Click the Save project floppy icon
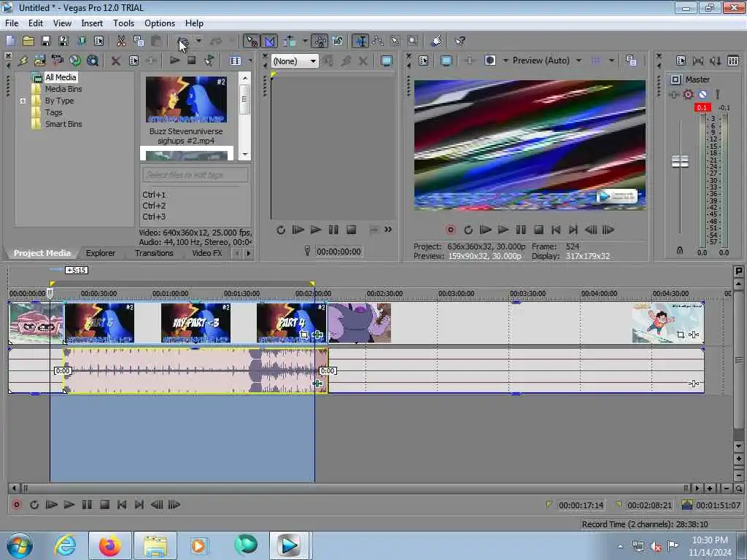 click(x=46, y=42)
